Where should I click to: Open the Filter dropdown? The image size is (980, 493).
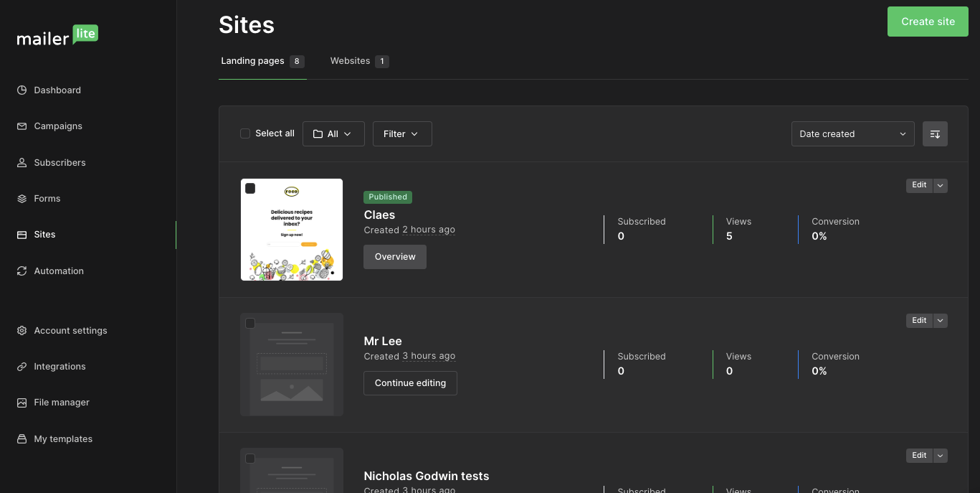click(402, 134)
